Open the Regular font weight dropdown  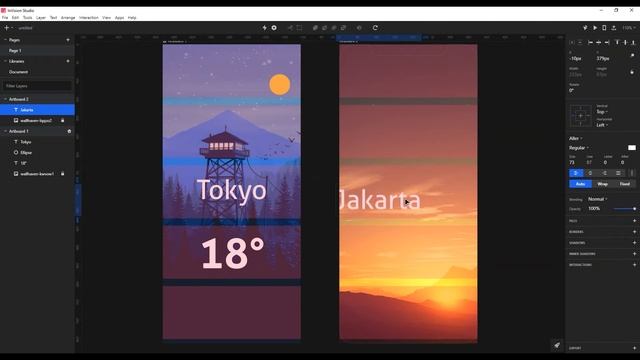coord(579,148)
